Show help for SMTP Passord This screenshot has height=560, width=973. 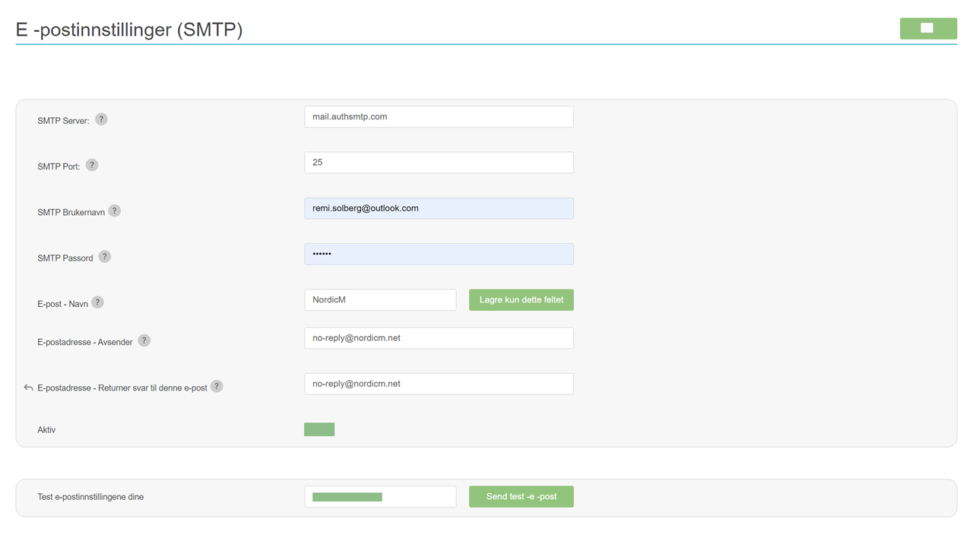(105, 257)
